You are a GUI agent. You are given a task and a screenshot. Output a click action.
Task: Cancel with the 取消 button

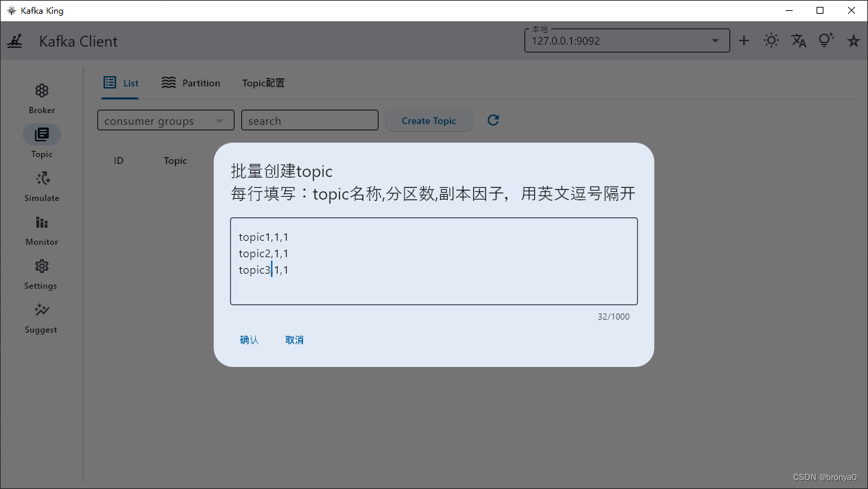point(295,340)
